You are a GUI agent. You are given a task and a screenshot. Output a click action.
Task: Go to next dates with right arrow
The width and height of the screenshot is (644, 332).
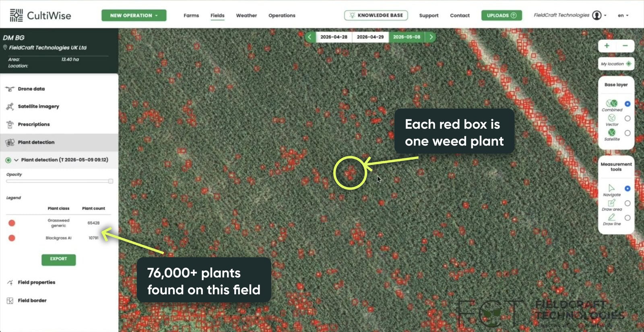tap(431, 37)
